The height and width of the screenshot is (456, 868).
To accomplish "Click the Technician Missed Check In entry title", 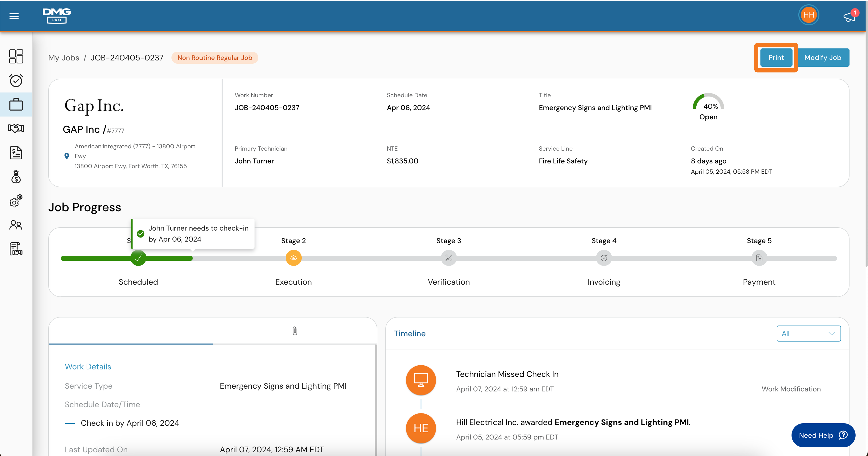I will (x=507, y=374).
